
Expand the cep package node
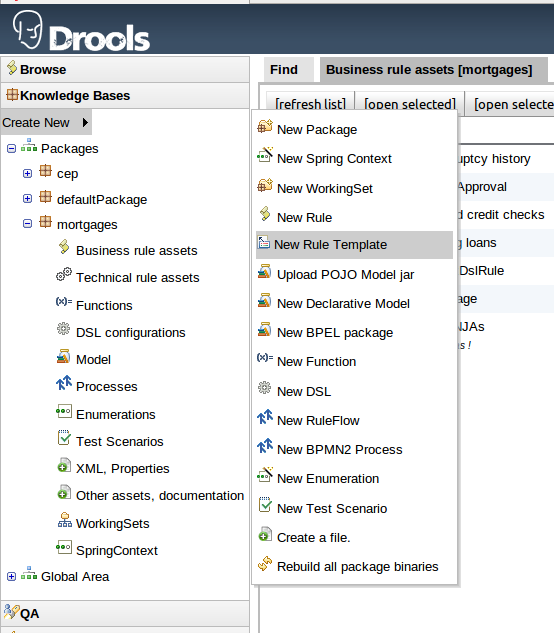tap(27, 174)
